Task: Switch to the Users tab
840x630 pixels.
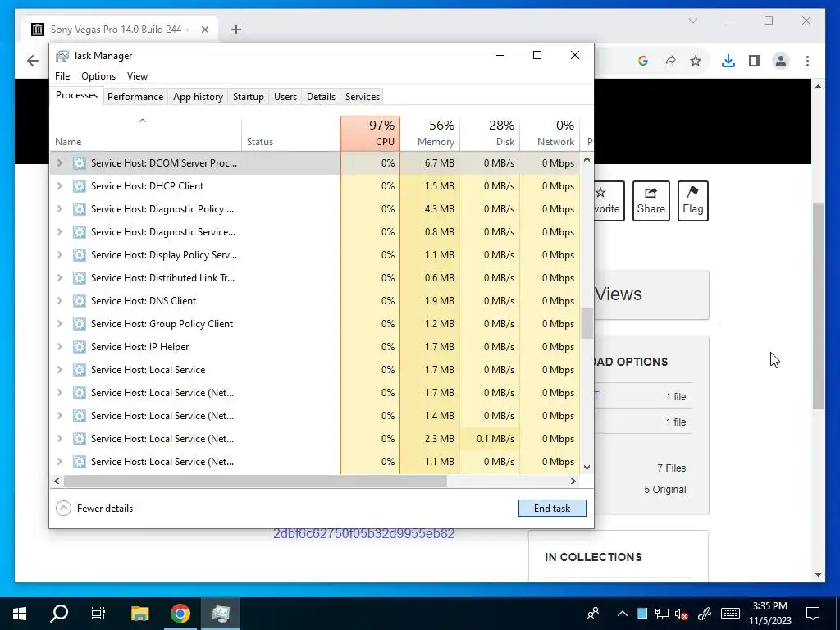Action: 285,97
